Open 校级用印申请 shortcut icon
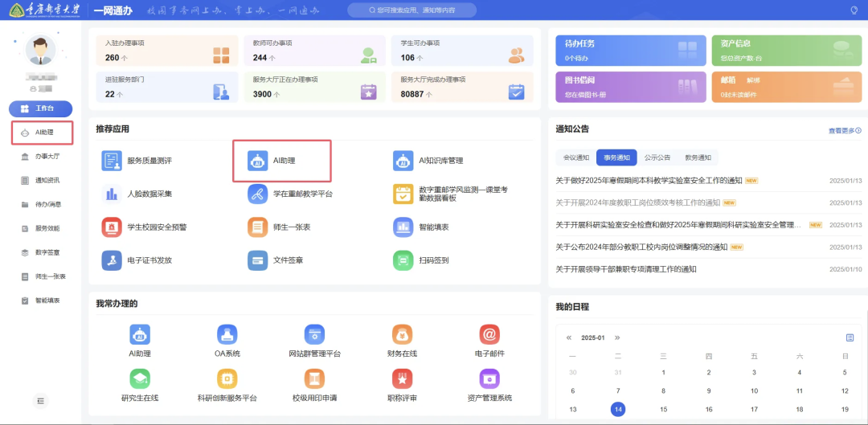Viewport: 868px width, 425px height. click(314, 378)
